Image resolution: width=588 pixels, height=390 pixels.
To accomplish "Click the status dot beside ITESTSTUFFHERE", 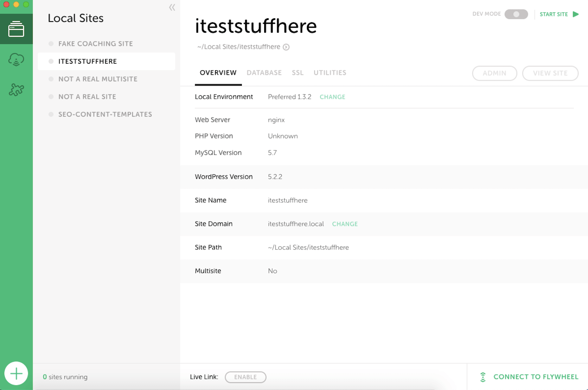I will tap(51, 61).
